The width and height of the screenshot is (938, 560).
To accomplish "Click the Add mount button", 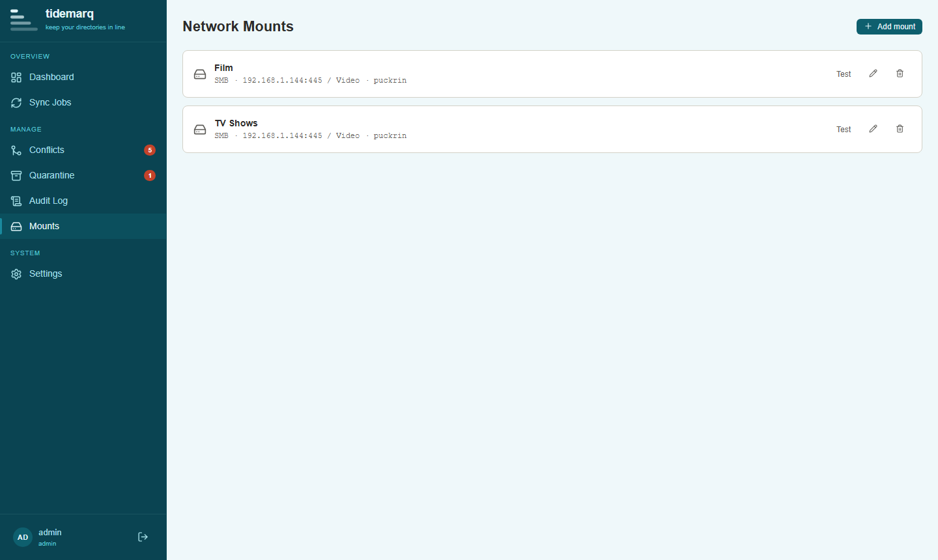I will click(889, 27).
